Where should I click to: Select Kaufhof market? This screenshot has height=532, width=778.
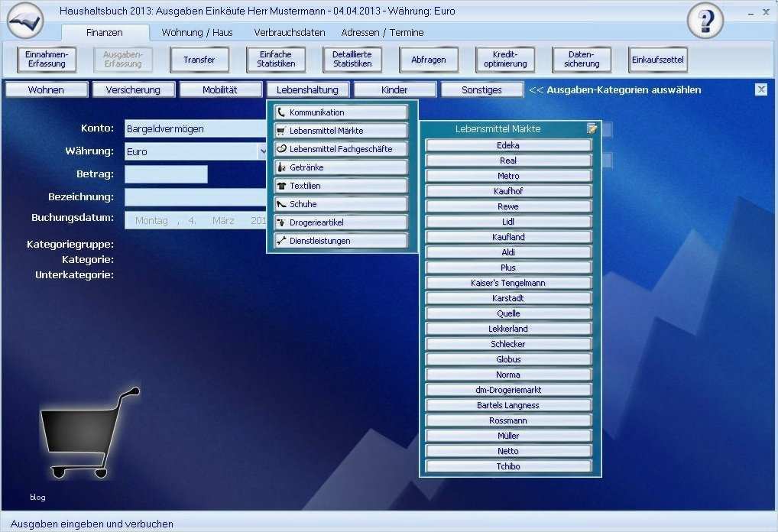click(x=508, y=191)
